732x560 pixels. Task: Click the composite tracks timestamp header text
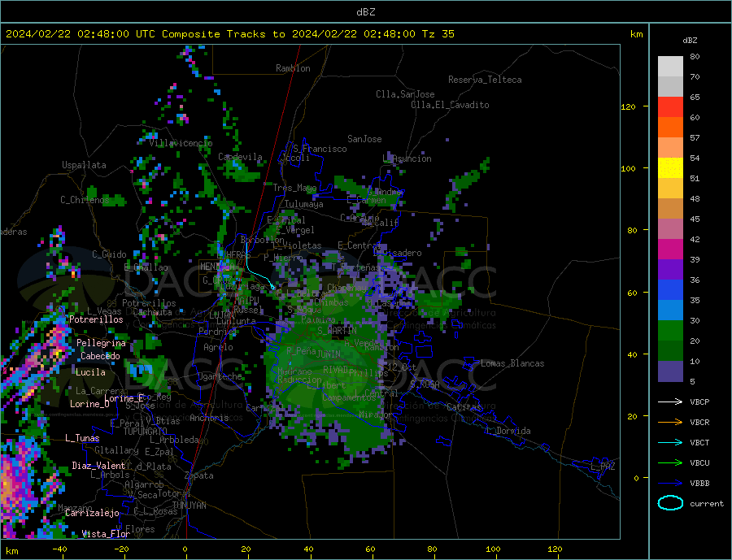click(230, 34)
